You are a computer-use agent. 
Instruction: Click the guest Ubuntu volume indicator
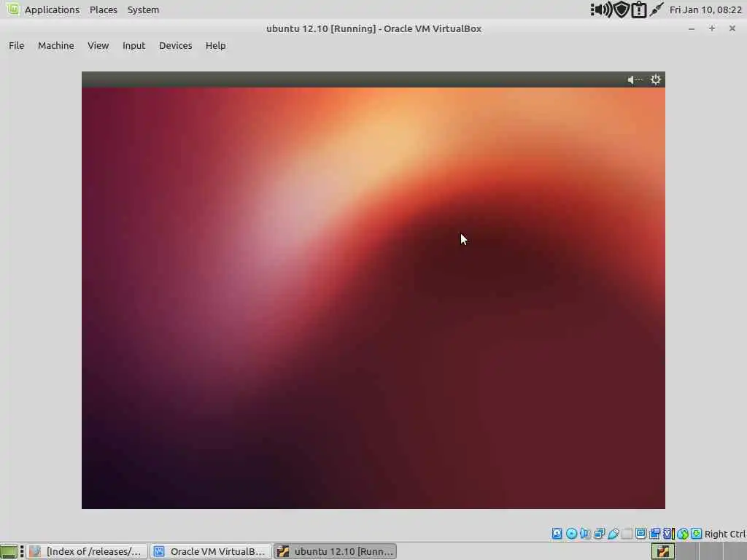point(635,80)
